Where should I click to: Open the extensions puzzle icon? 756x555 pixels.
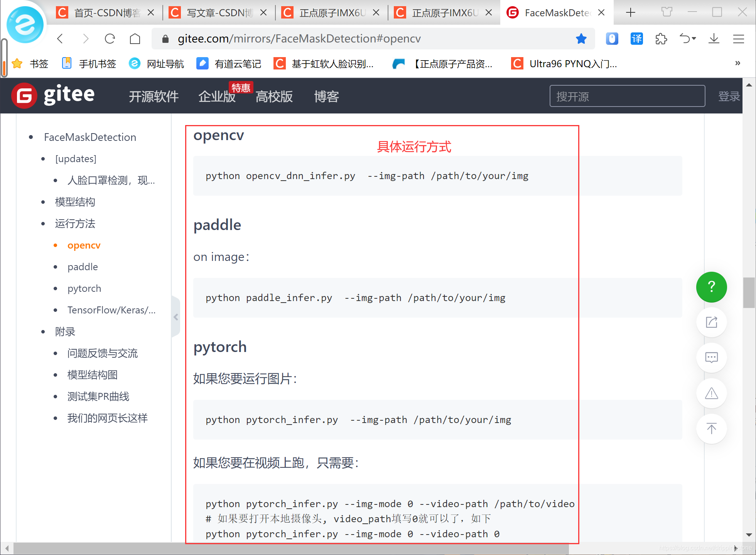pyautogui.click(x=661, y=39)
